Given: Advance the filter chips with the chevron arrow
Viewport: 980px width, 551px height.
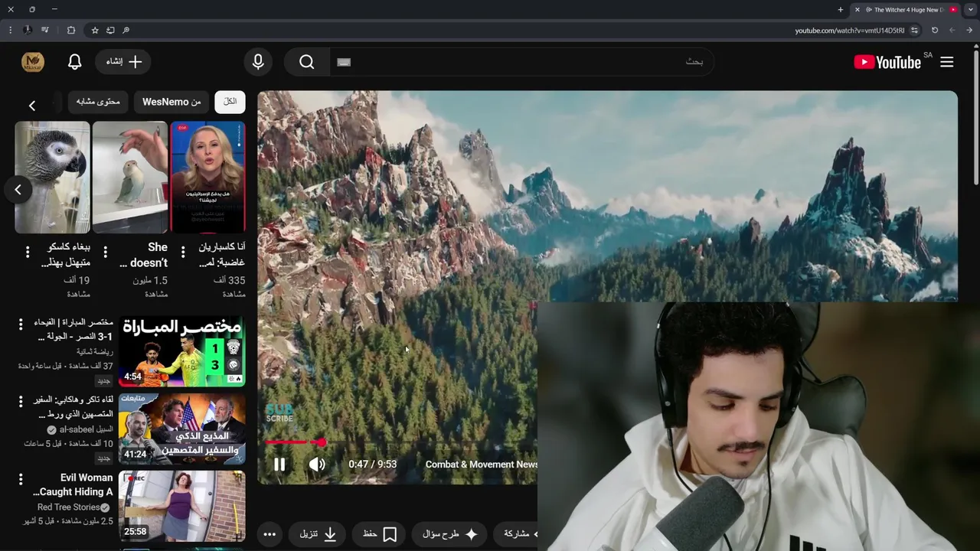Looking at the screenshot, I should point(32,106).
